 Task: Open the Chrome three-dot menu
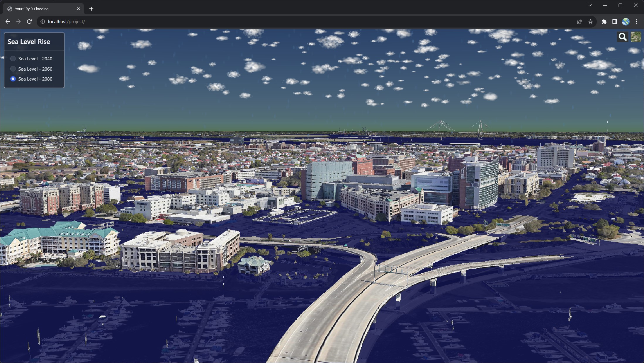point(636,22)
